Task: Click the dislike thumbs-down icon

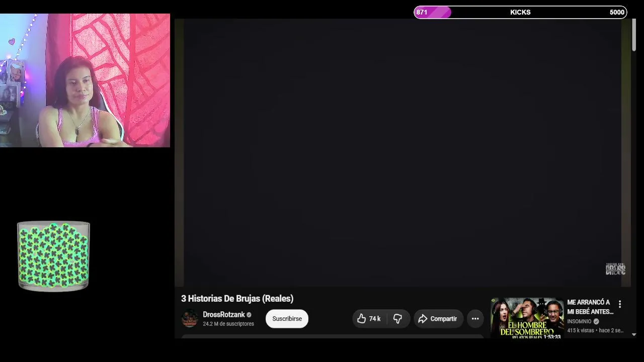Action: pos(397,319)
